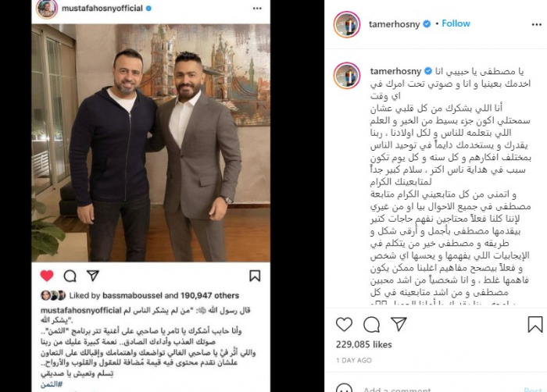Open bassmaboussel profile from likes line

pyautogui.click(x=132, y=295)
